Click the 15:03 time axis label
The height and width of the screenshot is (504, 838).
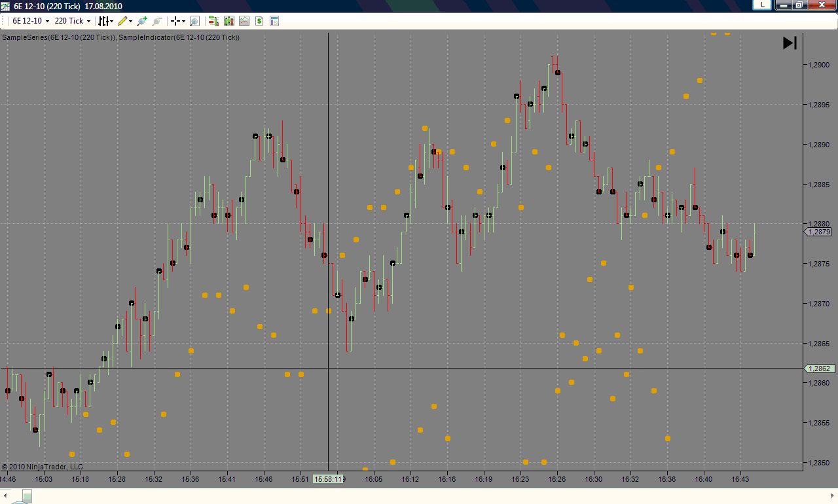pyautogui.click(x=44, y=479)
